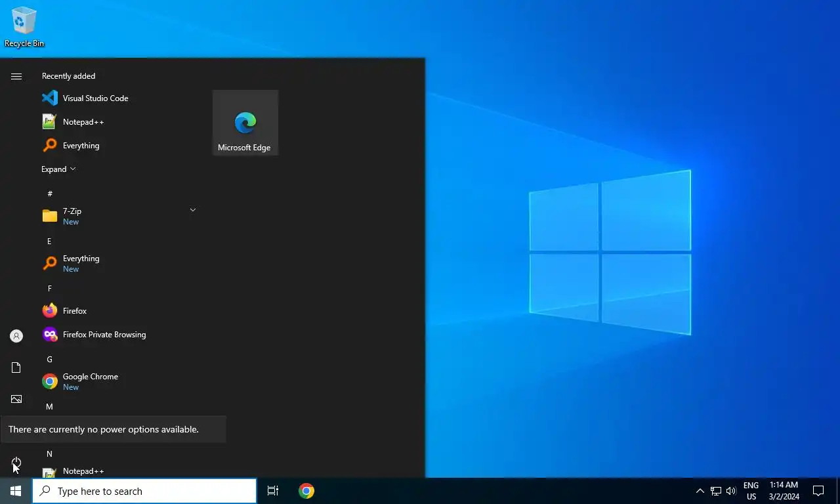The height and width of the screenshot is (504, 840).
Task: Open the Documents sidebar icon
Action: pos(16,367)
